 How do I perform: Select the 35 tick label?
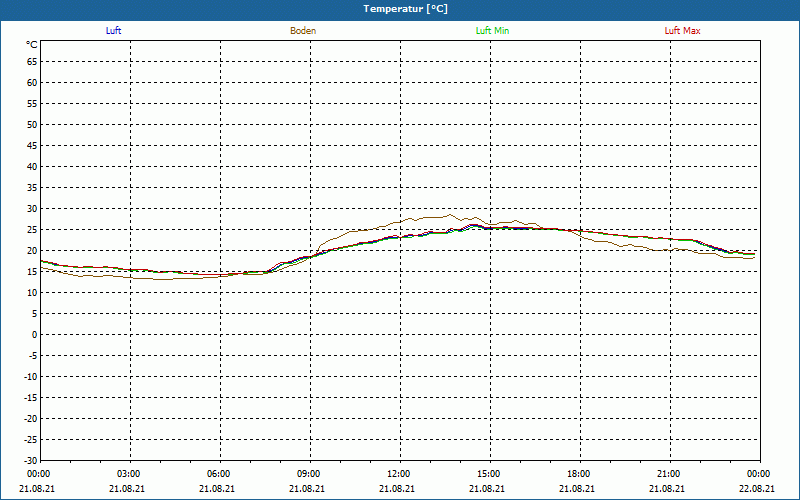[x=32, y=188]
